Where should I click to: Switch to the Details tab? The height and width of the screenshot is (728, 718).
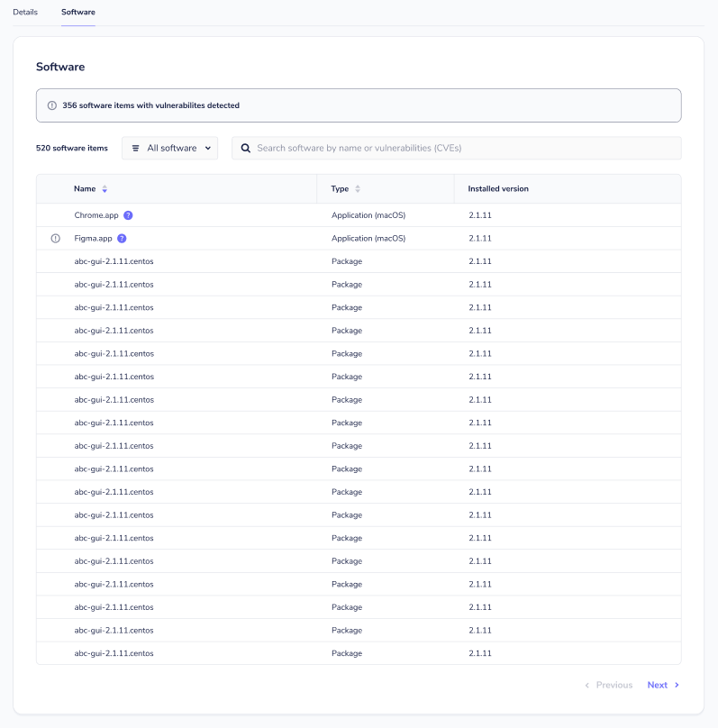pos(25,12)
